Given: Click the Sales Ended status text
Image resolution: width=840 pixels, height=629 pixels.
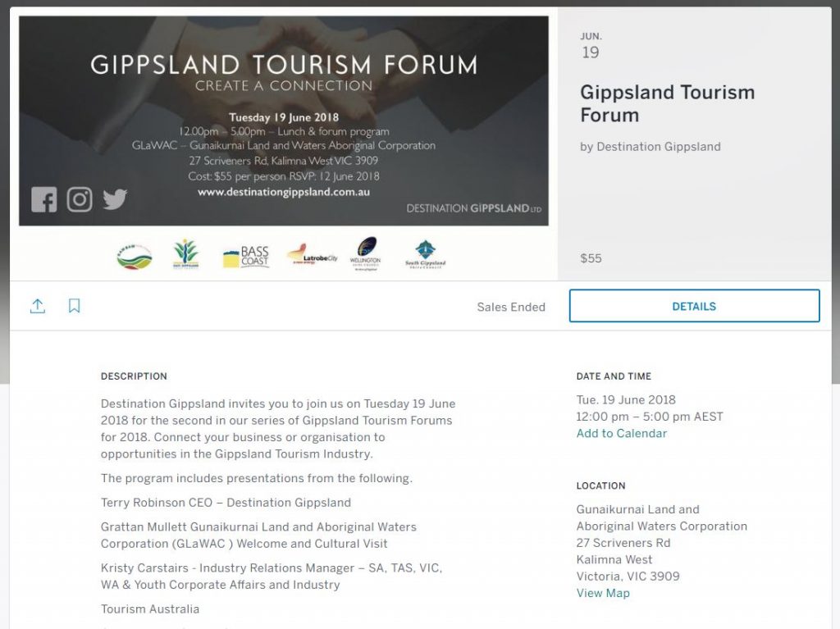Looking at the screenshot, I should (511, 307).
